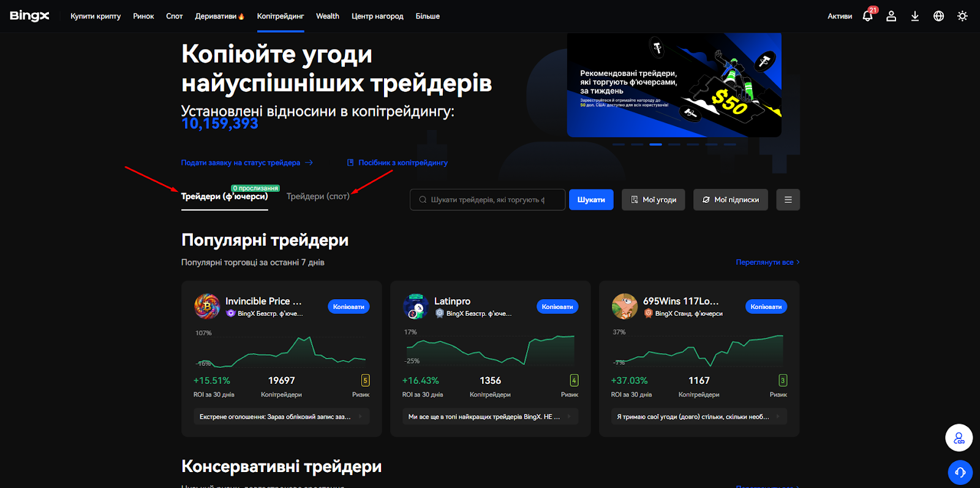Screen dimensions: 980x488
Task: Open the notifications bell icon
Action: click(x=868, y=16)
